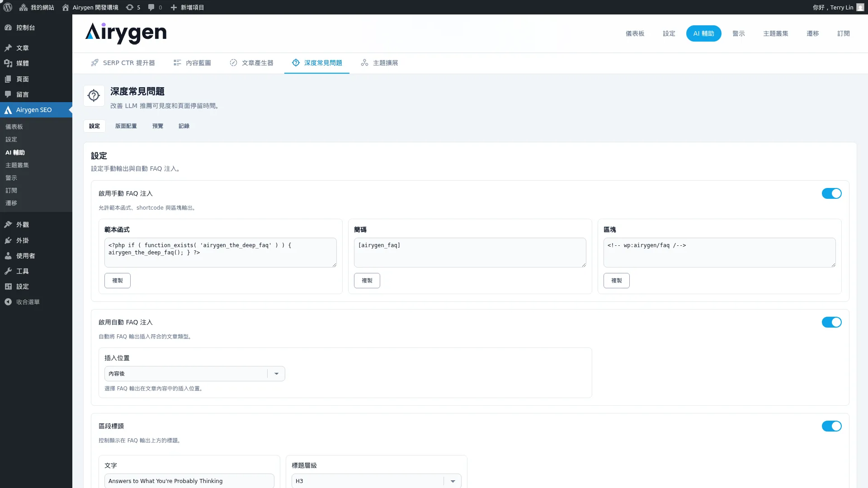This screenshot has height=488, width=868.
Task: Disable the 啟用手動 FAQ 注入 toggle
Action: pos(831,193)
